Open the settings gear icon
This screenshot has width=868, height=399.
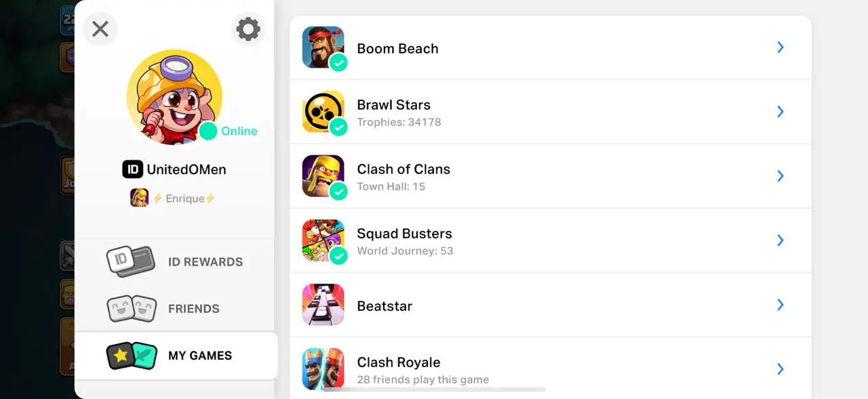coord(248,29)
